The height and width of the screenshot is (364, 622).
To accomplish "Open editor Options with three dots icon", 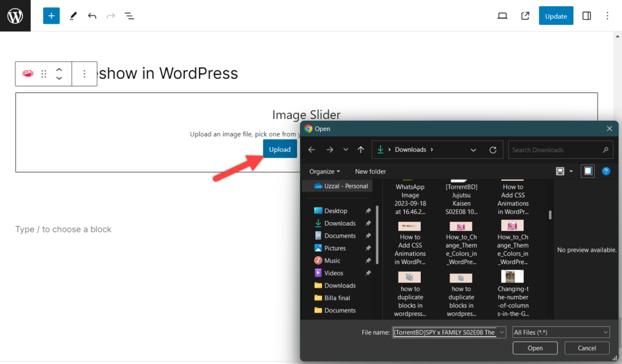I will 607,15.
